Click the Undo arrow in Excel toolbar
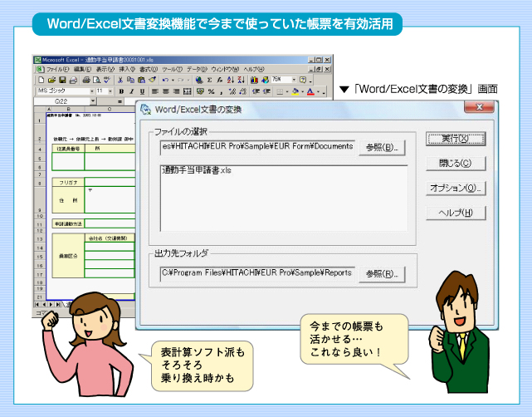 (x=165, y=80)
